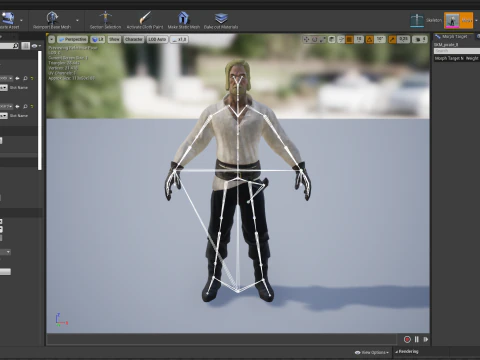Open the grid snap value 10 menu
The image size is (480, 360).
click(x=359, y=39)
